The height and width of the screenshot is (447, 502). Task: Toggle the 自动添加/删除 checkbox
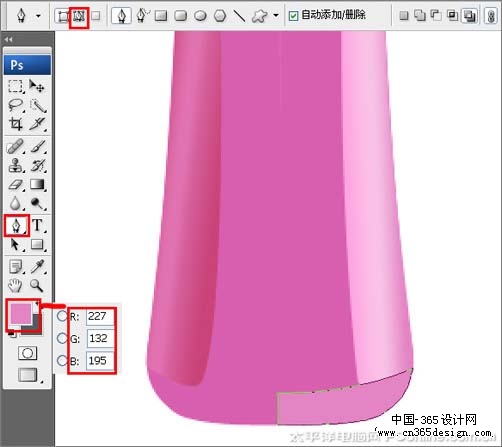coord(293,16)
